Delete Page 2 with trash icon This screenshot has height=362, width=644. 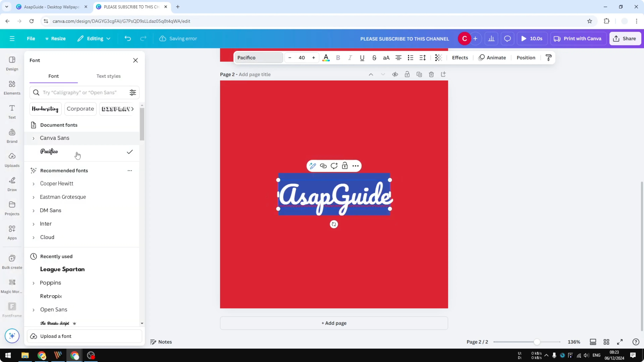point(431,74)
